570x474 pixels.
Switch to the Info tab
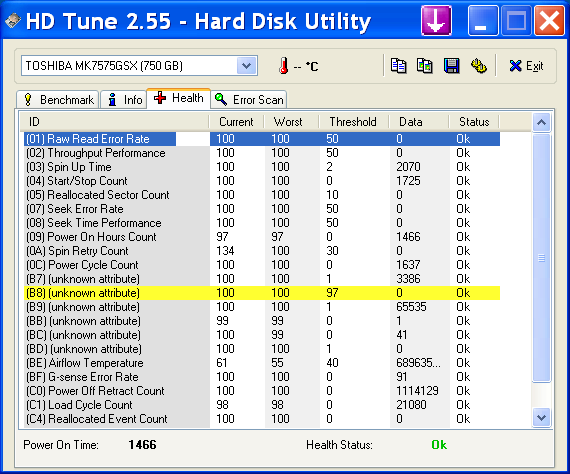coord(125,100)
